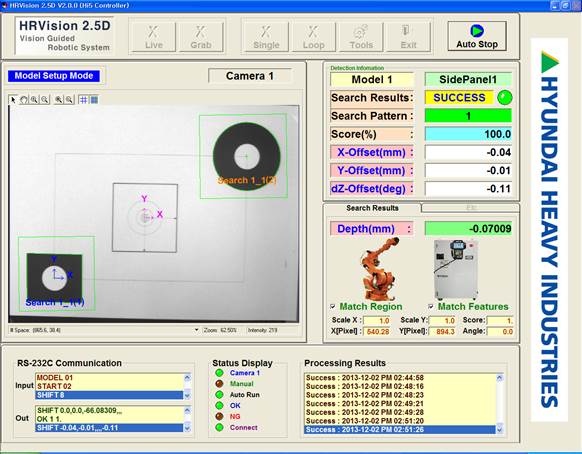The image size is (582, 454).
Task: Select the MODEL 01 input row
Action: 109,378
